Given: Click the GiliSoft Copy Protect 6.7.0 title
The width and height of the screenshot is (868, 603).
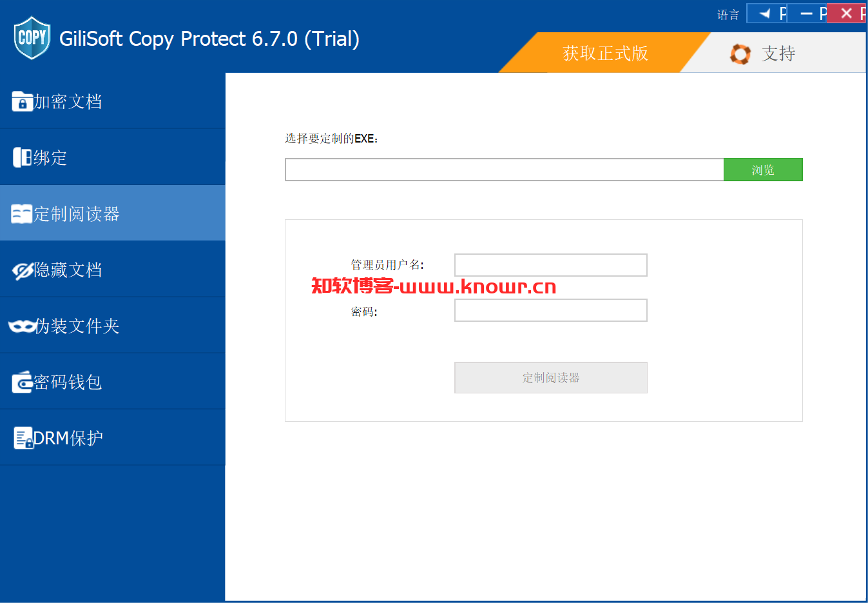Looking at the screenshot, I should pos(209,39).
